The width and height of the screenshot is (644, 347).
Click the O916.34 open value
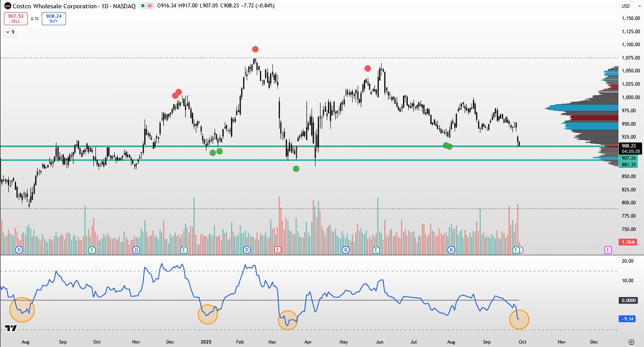tap(167, 6)
